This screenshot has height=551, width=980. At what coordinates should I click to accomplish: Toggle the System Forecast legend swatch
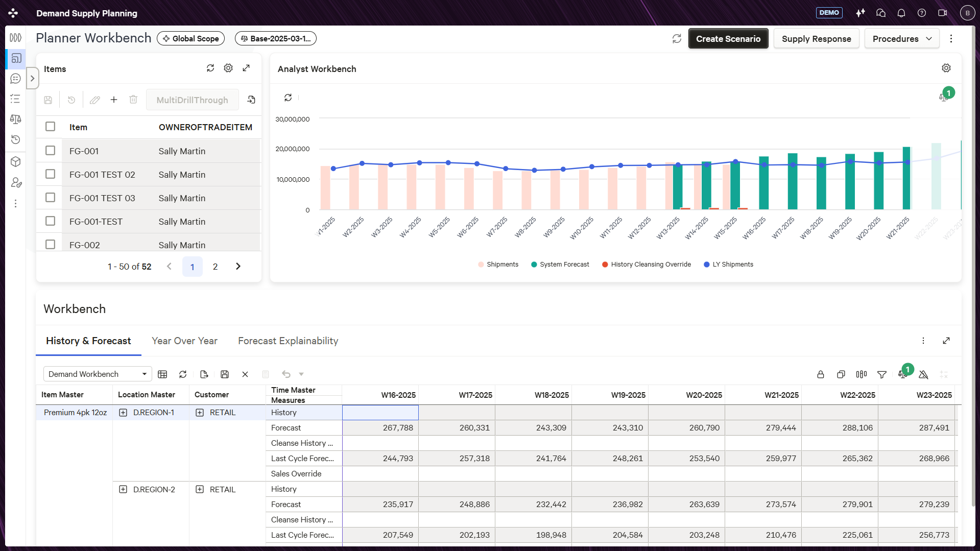(x=534, y=265)
